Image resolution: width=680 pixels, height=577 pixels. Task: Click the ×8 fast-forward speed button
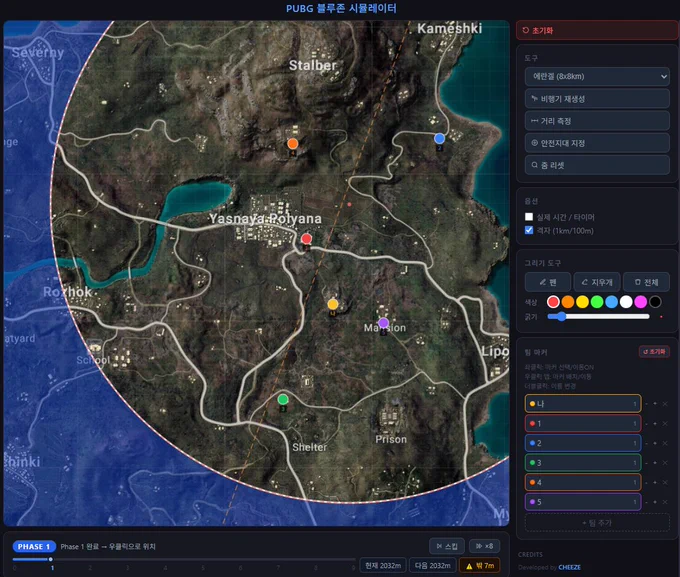tap(484, 546)
